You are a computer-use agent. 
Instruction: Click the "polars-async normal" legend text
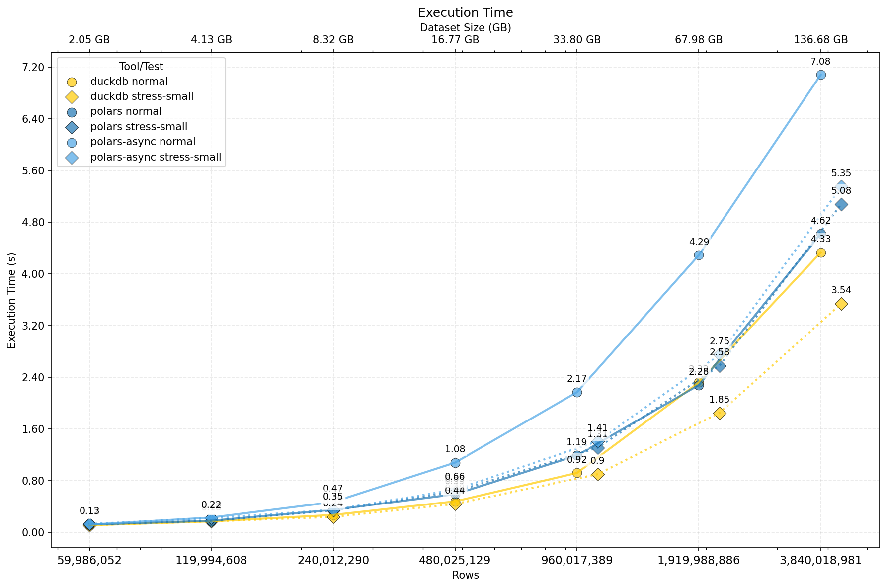coord(143,142)
